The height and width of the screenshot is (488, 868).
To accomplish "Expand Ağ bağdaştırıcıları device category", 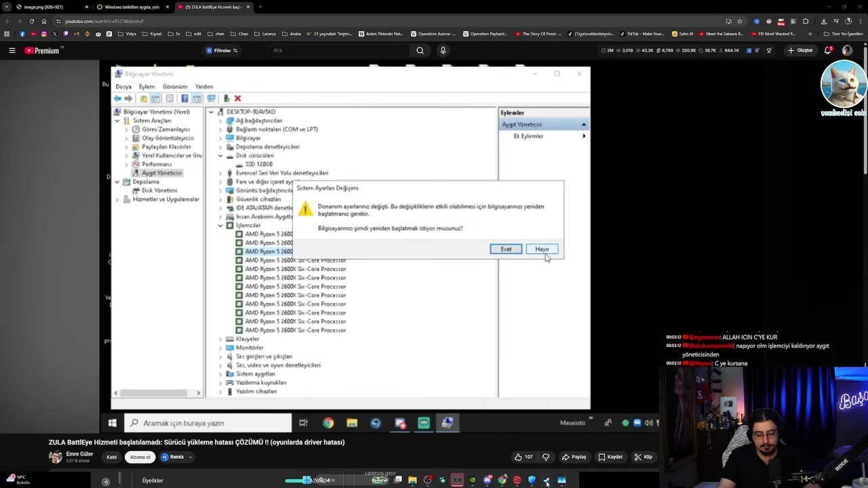I will tap(220, 121).
